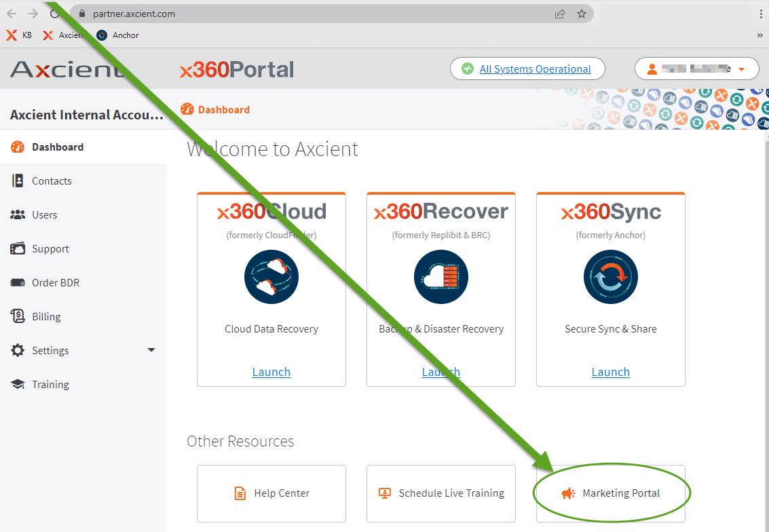This screenshot has height=532, width=769.
Task: Click the Marketing Portal megaphone icon
Action: point(568,493)
